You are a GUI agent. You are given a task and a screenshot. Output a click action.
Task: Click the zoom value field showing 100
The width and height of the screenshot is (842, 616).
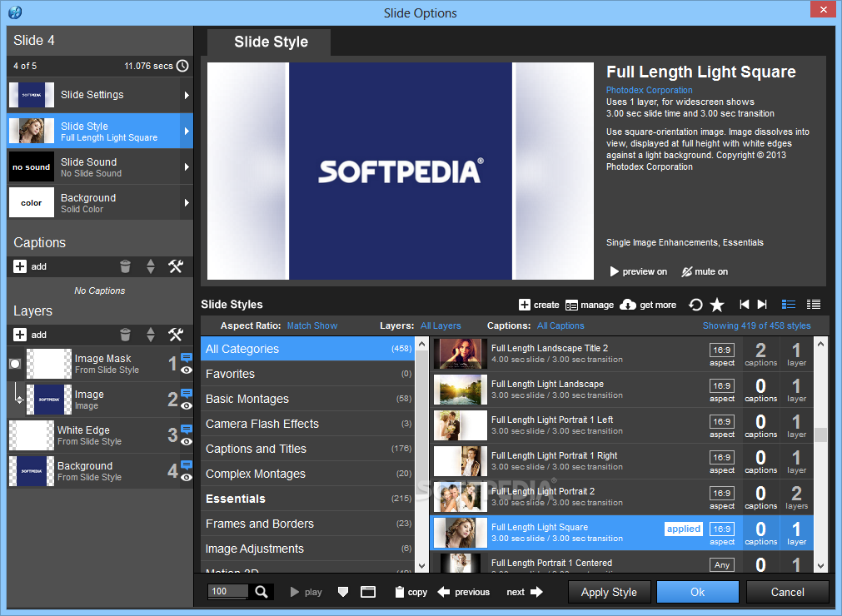[227, 591]
